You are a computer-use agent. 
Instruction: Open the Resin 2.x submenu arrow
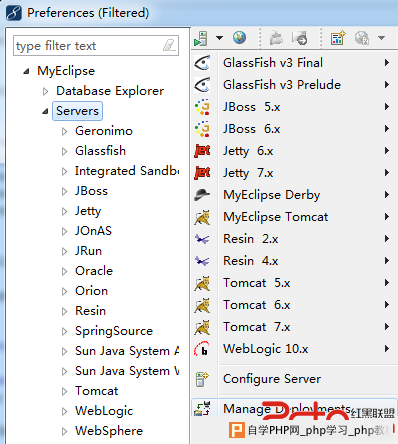tap(387, 239)
